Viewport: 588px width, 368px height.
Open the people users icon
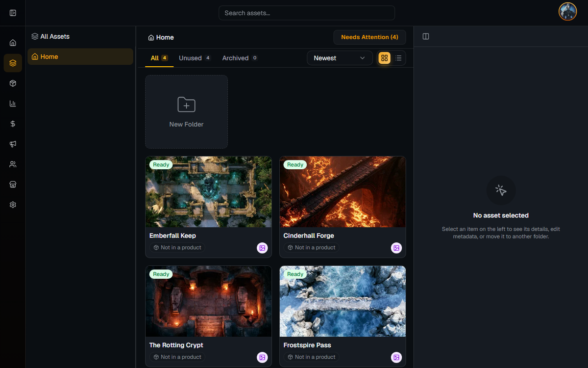click(x=13, y=164)
